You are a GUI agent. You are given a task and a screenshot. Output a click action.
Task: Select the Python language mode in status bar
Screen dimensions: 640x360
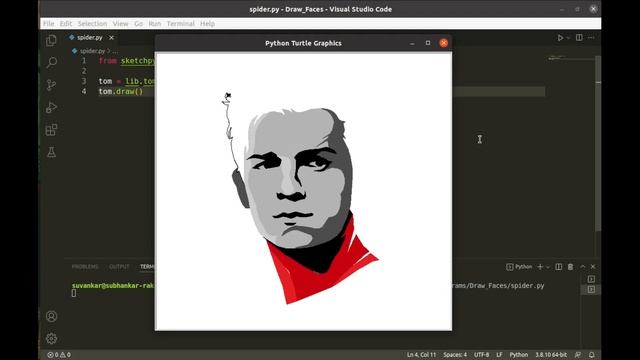pyautogui.click(x=519, y=355)
